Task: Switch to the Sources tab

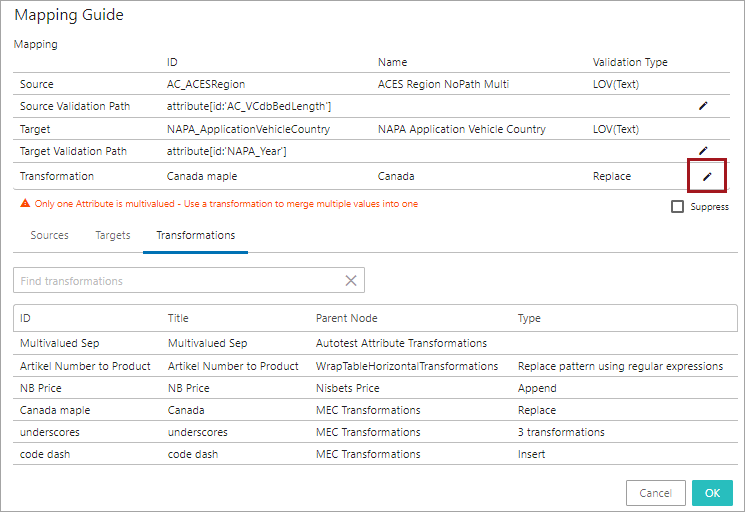Action: pos(49,235)
